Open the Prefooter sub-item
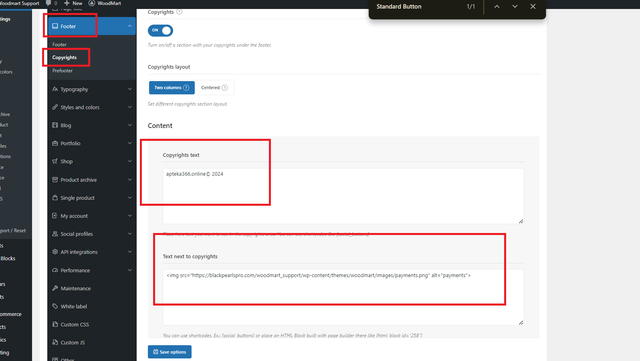This screenshot has height=361, width=640. [x=62, y=71]
